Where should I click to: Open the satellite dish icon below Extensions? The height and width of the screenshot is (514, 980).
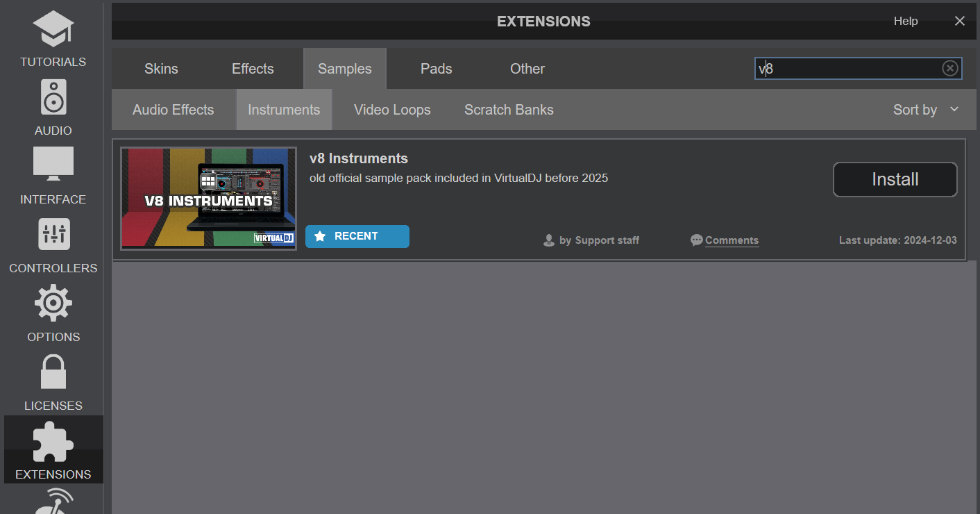click(53, 501)
